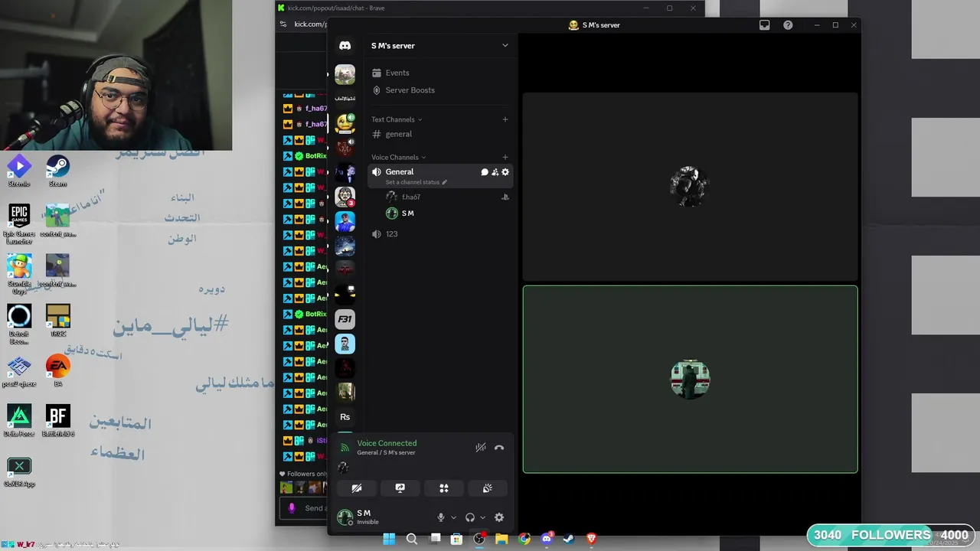The width and height of the screenshot is (980, 551).
Task: Open General voice channel settings gear
Action: coord(505,172)
